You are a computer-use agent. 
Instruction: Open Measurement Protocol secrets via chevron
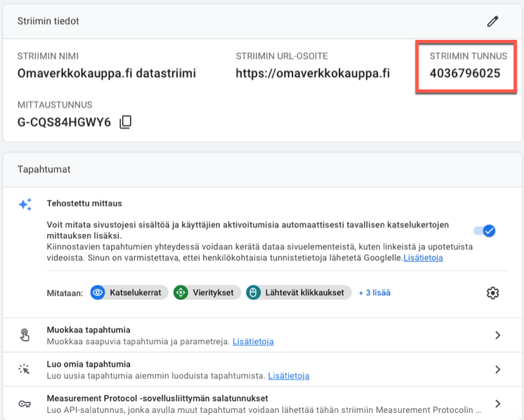point(497,404)
